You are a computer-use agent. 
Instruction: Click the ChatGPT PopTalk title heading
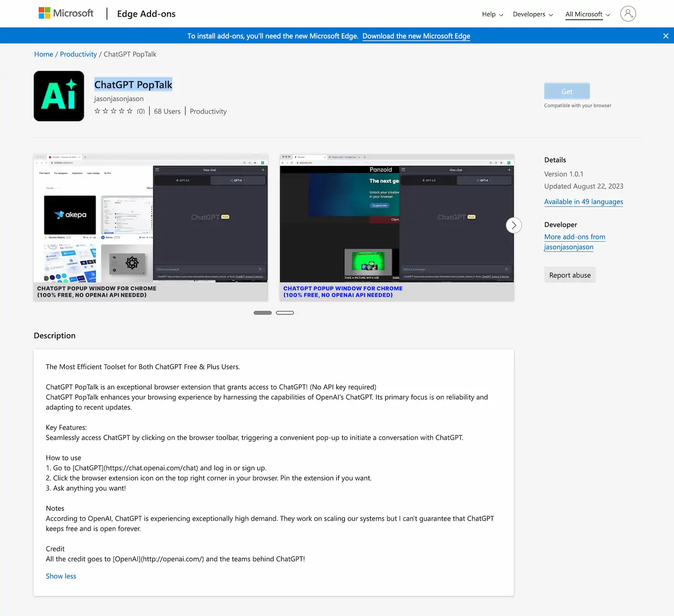pyautogui.click(x=133, y=84)
